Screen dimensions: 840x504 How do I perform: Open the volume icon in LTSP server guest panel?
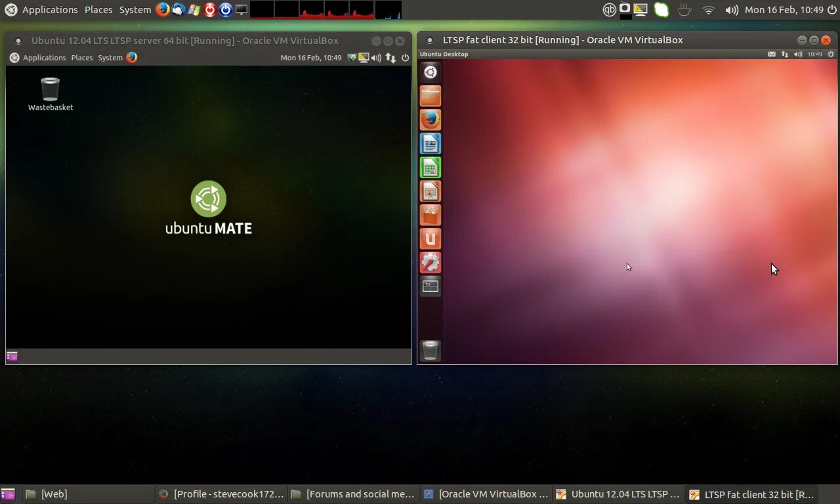[x=376, y=58]
